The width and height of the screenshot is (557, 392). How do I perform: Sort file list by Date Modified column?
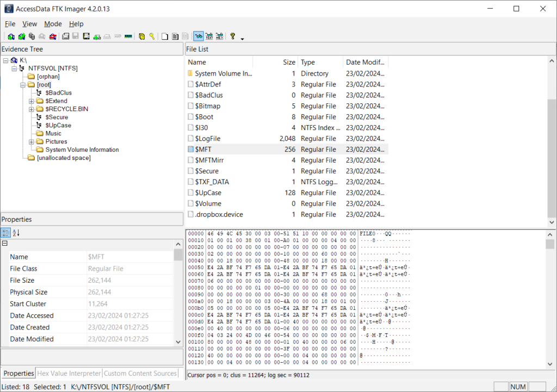tap(366, 62)
